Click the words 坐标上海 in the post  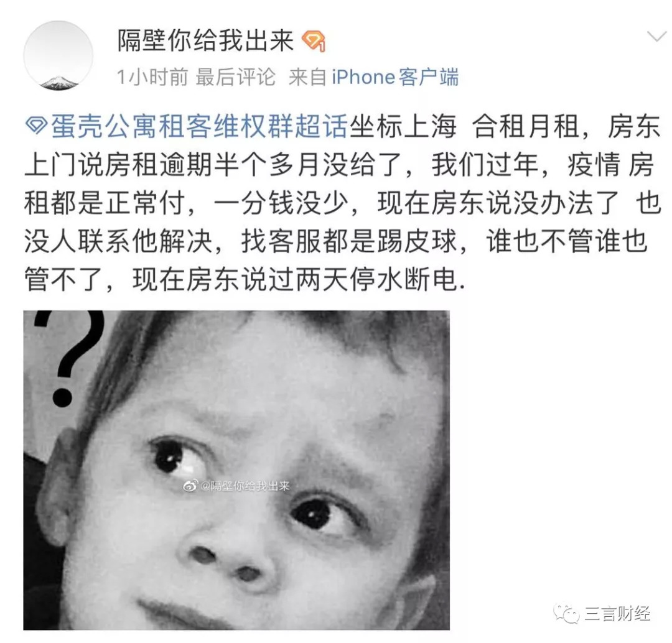(403, 127)
